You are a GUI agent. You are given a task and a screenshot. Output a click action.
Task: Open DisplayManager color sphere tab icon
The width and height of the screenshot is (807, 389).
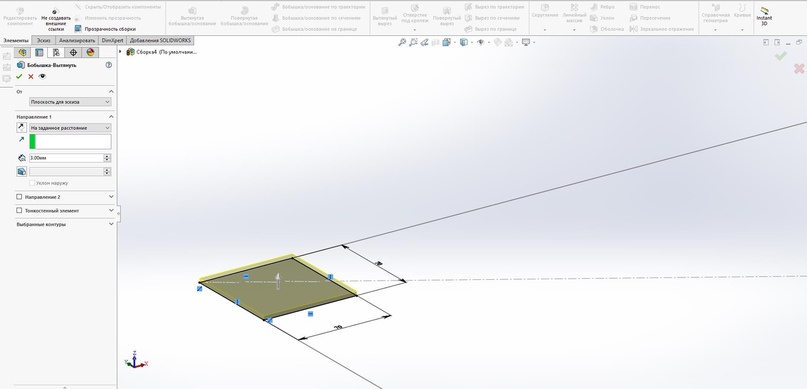point(90,52)
